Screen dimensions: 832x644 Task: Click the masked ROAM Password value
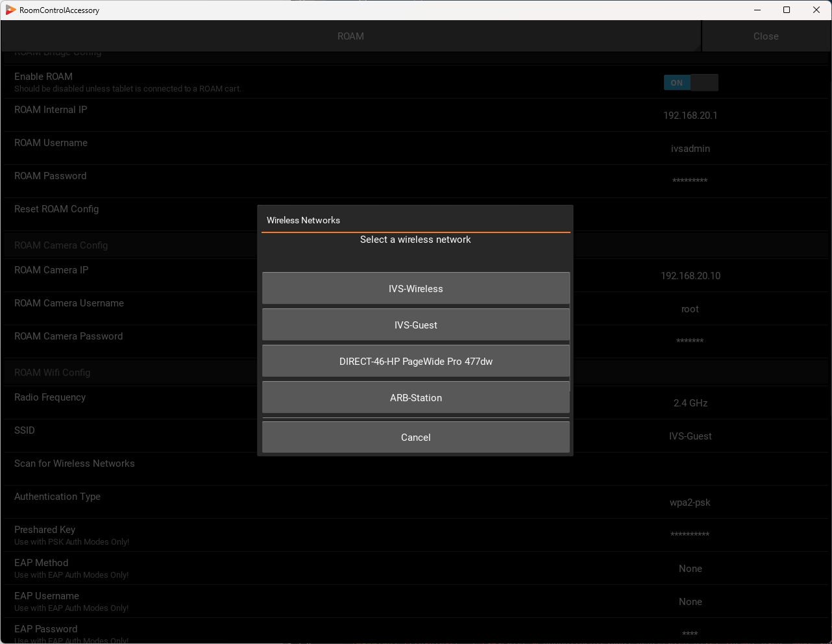pos(690,180)
